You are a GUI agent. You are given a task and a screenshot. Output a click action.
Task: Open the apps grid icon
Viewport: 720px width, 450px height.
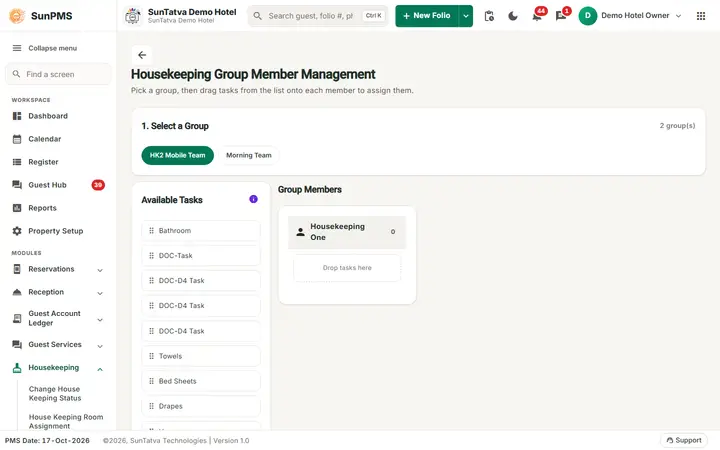tap(701, 16)
